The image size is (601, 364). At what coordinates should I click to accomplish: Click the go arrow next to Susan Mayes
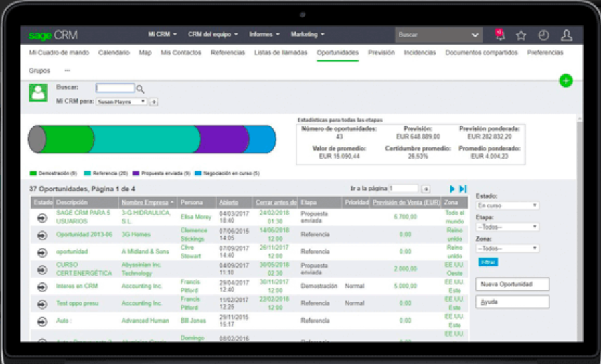(x=153, y=102)
